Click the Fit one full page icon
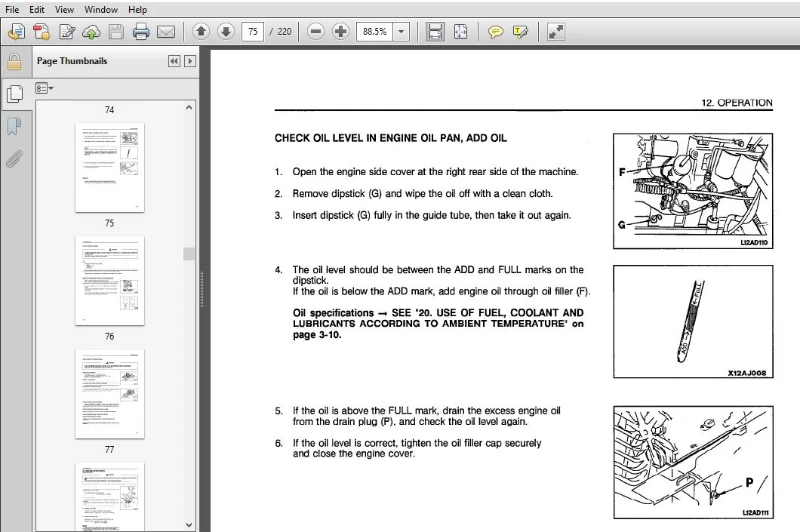Image resolution: width=800 pixels, height=532 pixels. tap(460, 32)
